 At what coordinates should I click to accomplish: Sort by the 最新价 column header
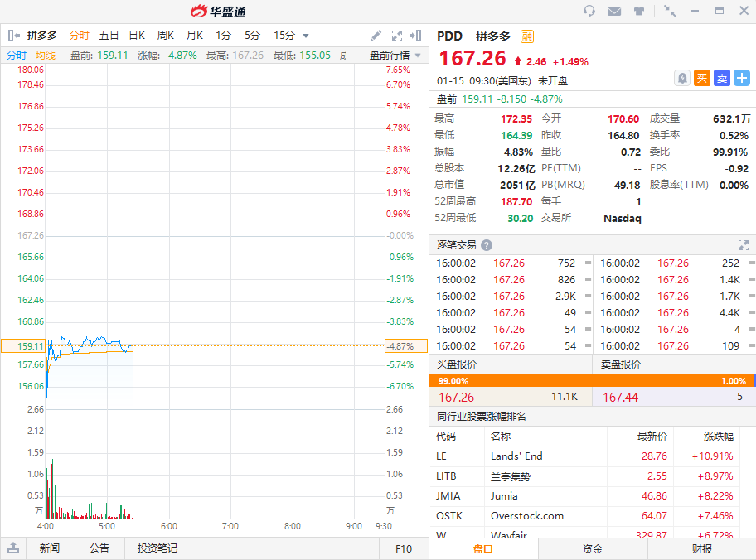(x=652, y=436)
